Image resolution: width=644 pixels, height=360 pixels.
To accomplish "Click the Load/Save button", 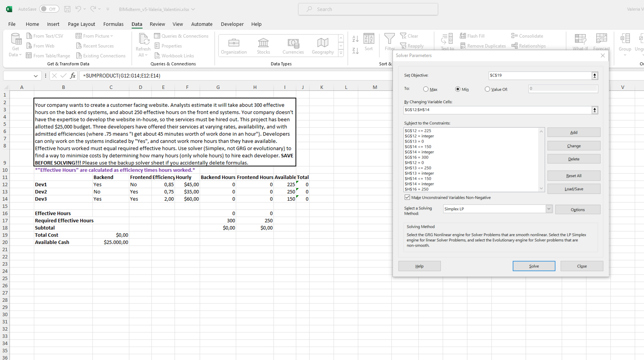I will click(x=574, y=188).
